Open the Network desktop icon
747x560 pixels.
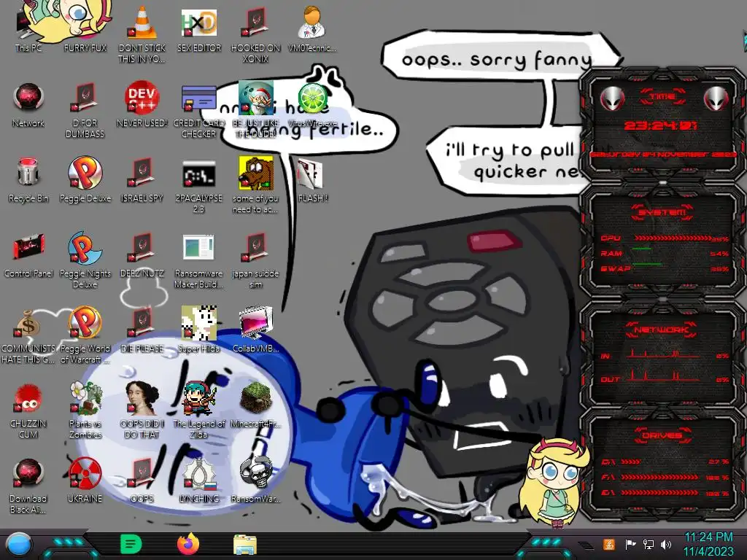pos(28,104)
